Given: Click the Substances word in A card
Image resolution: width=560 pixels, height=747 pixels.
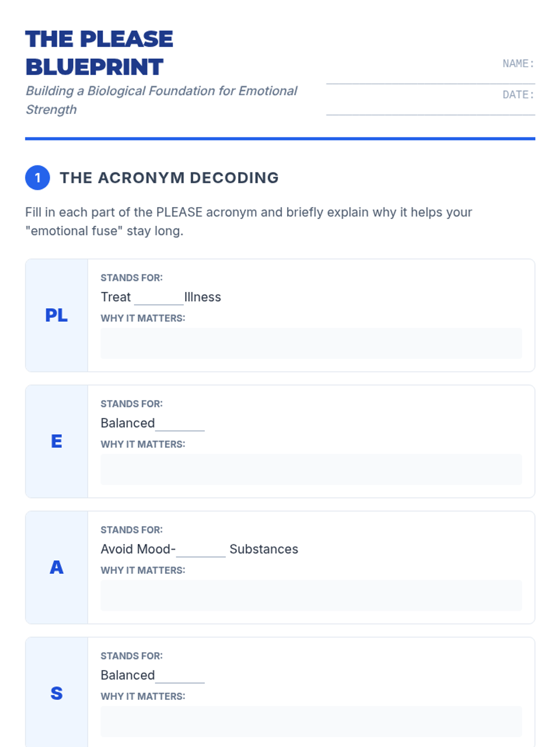Looking at the screenshot, I should (264, 549).
